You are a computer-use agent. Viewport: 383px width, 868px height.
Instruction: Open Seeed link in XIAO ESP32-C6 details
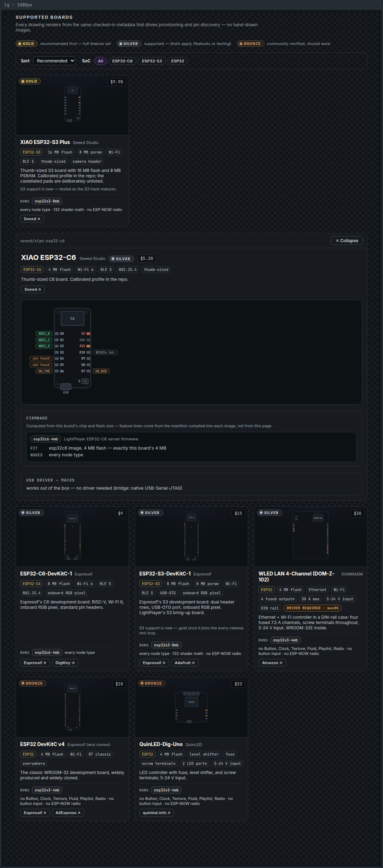coord(33,290)
